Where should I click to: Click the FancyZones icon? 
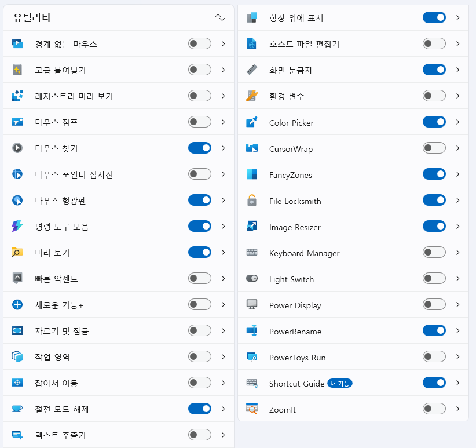(x=252, y=174)
